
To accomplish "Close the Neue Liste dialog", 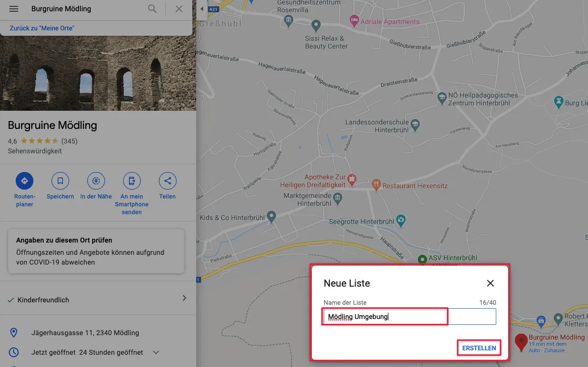I will pos(490,283).
